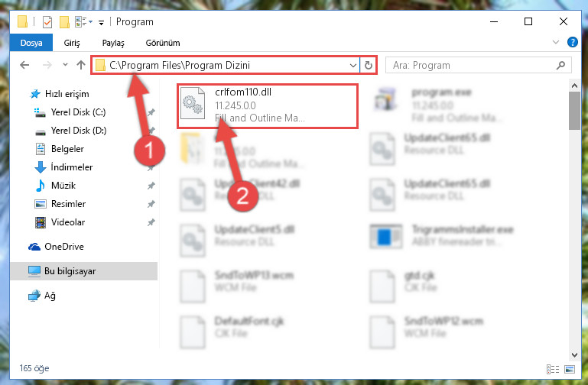588x385 pixels.
Task: Switch to the Görünüm tab
Action: pos(163,43)
